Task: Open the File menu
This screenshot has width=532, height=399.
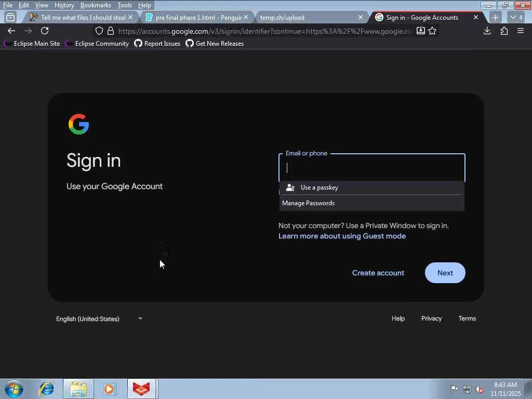Action: click(x=7, y=5)
